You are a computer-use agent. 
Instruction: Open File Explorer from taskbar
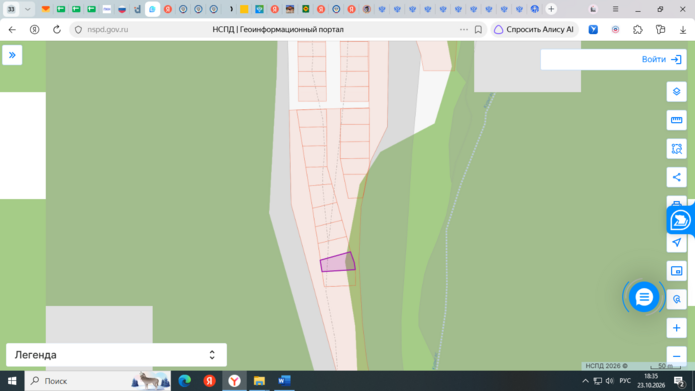[x=259, y=381]
